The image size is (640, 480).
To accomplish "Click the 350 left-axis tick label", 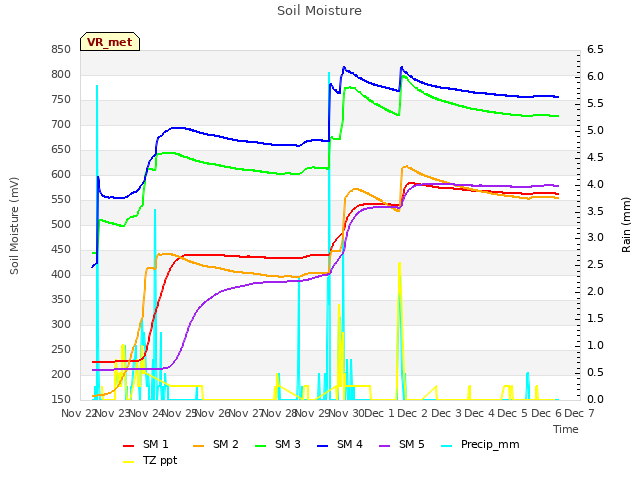I will pyautogui.click(x=61, y=300).
